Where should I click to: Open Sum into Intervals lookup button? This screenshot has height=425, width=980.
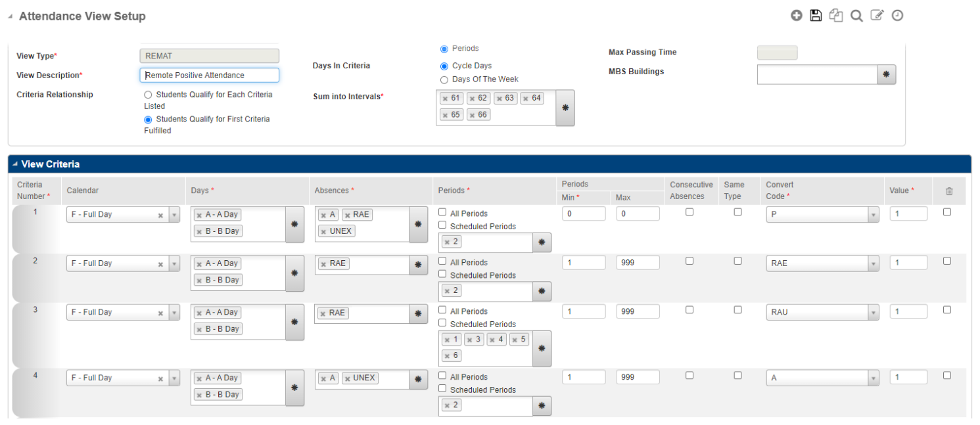(x=565, y=108)
